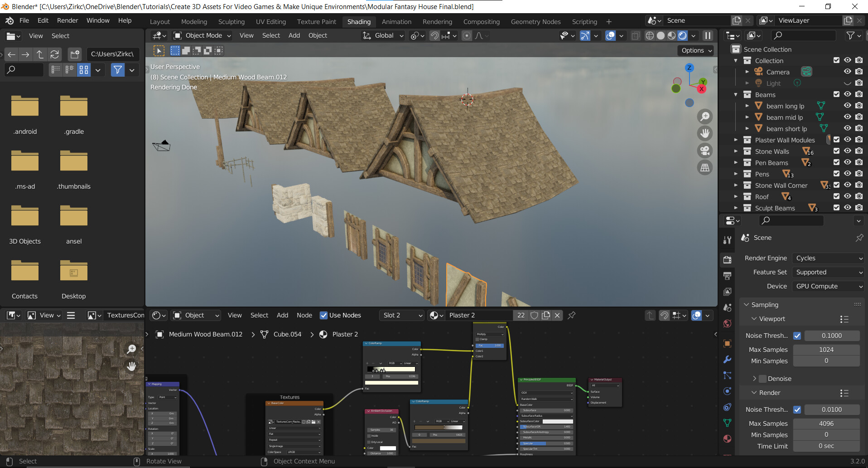Open the Render Engine dropdown
The image size is (868, 468).
click(x=829, y=258)
